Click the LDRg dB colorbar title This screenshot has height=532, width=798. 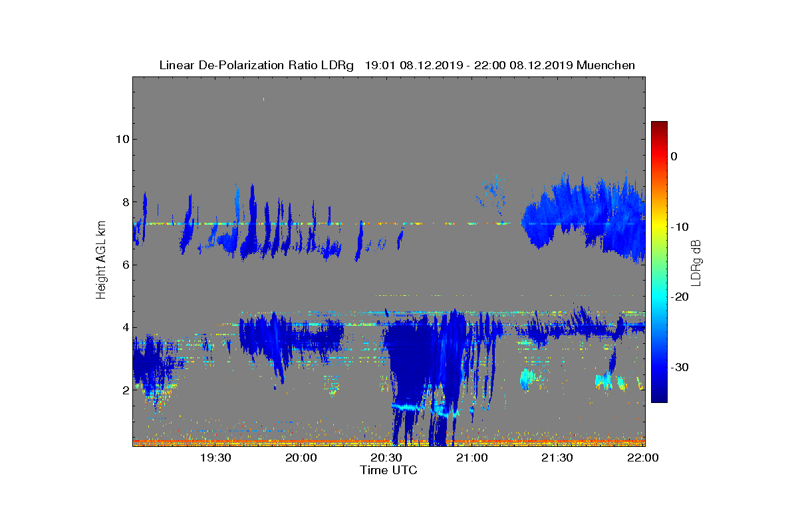pos(696,262)
